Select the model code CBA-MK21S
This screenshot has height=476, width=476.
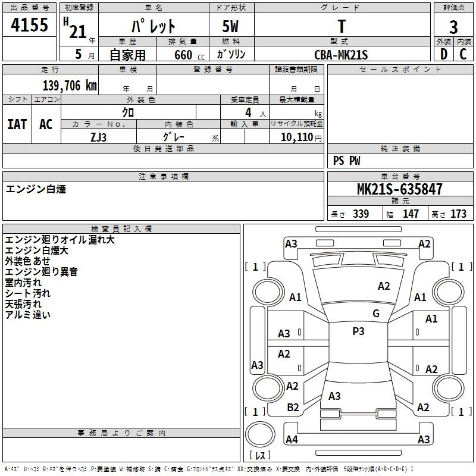tap(342, 55)
